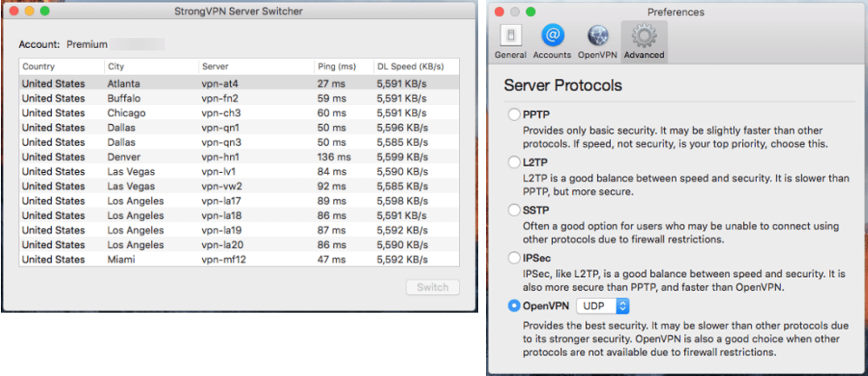
Task: Sort by the City column header
Action: click(151, 67)
